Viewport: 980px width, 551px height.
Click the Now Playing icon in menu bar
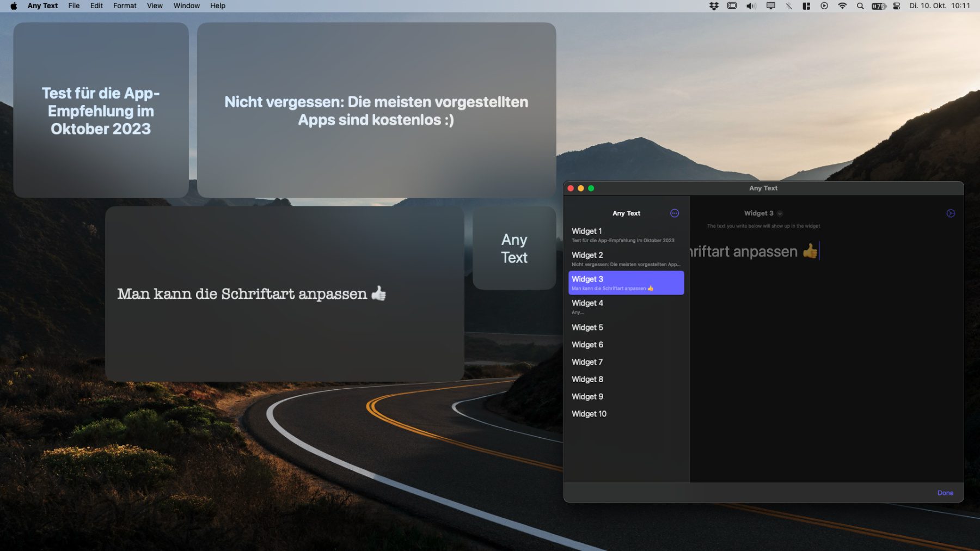824,6
